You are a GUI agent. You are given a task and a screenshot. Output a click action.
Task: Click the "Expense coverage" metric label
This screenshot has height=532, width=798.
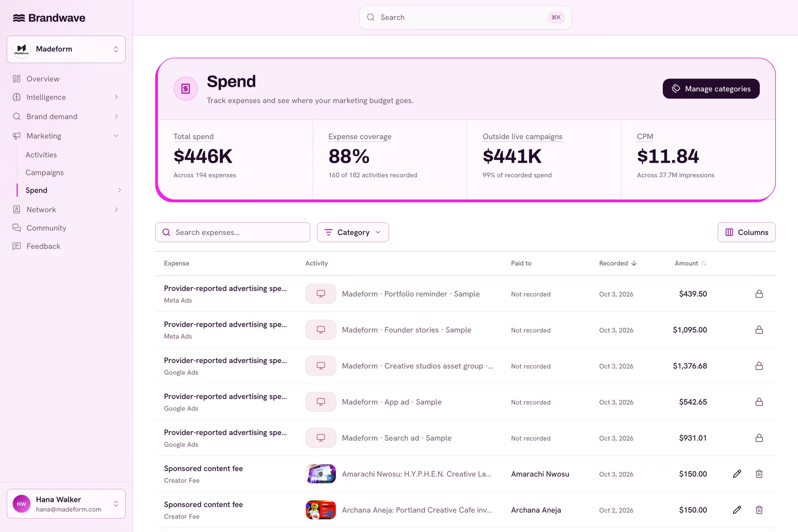(x=360, y=137)
